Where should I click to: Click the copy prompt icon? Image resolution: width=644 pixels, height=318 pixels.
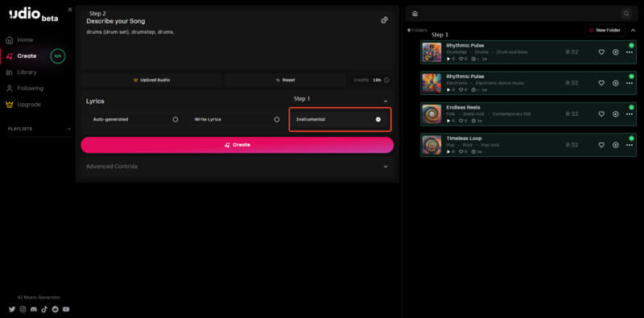pyautogui.click(x=385, y=20)
